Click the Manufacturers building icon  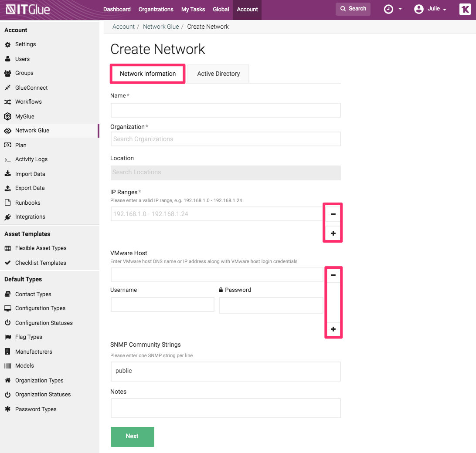[x=7, y=352]
